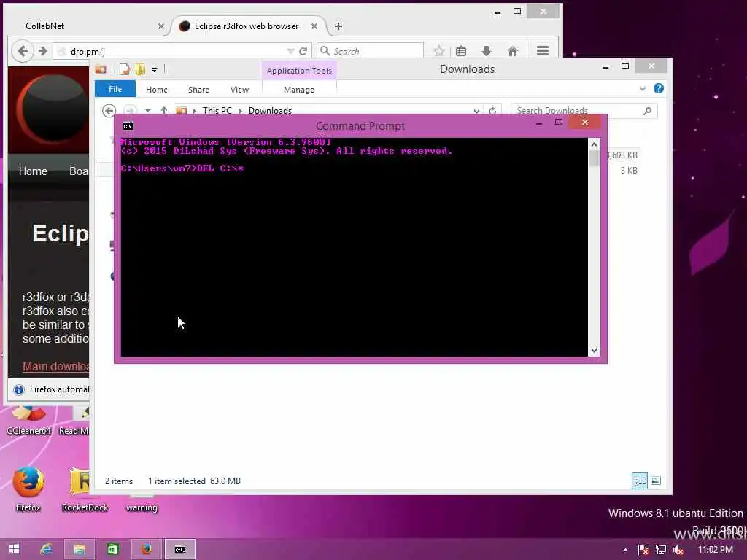Click the Firefox Search input box
The width and height of the screenshot is (747, 560).
point(370,51)
